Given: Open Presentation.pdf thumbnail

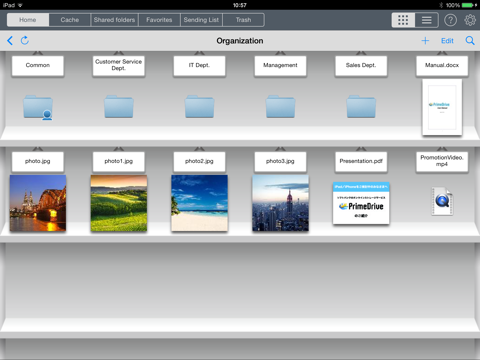Looking at the screenshot, I should (361, 203).
